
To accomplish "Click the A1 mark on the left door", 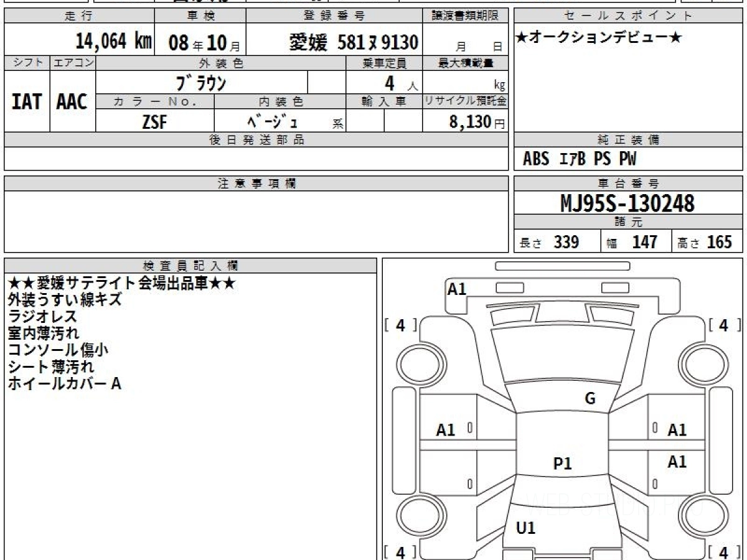I will (446, 430).
